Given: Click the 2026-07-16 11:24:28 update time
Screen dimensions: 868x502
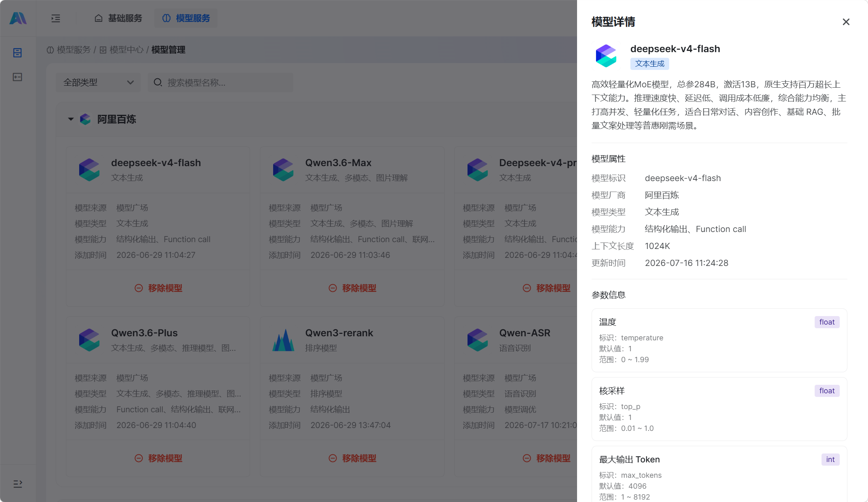Looking at the screenshot, I should point(687,263).
